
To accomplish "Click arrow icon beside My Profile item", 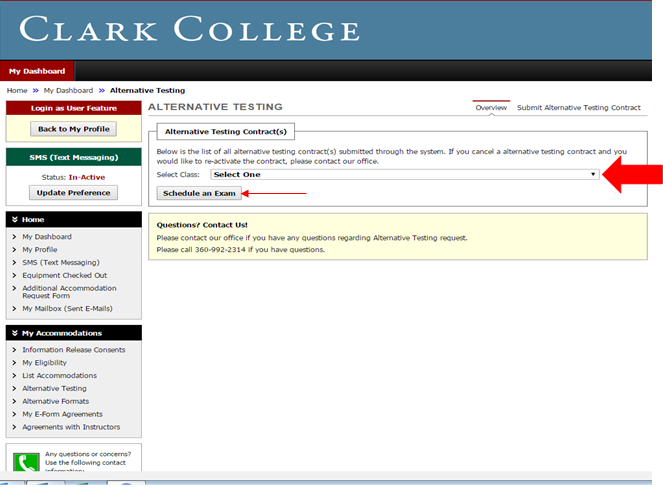I will pos(14,249).
